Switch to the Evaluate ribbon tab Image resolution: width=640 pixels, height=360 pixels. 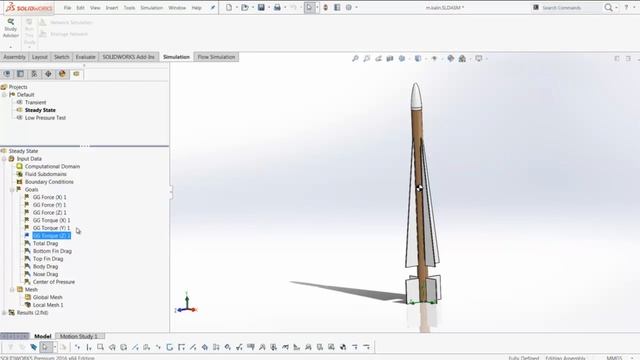click(85, 57)
